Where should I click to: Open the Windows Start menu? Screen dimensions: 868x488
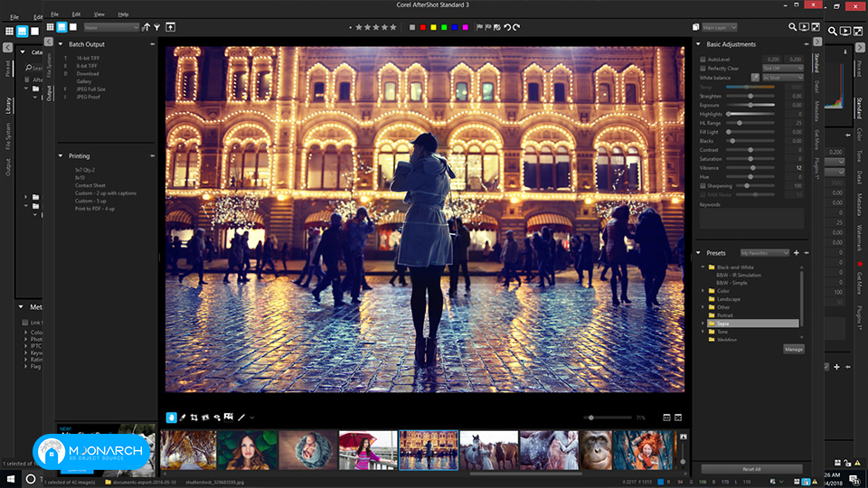tap(10, 479)
